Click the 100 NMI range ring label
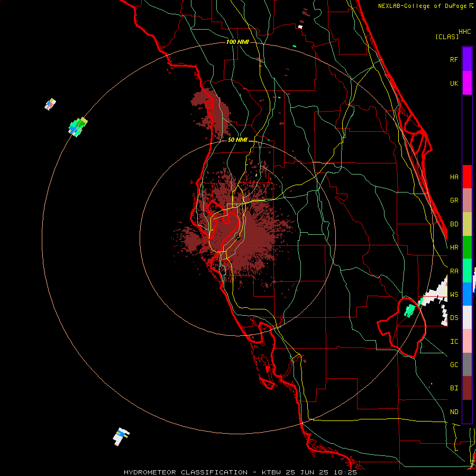 tap(237, 42)
